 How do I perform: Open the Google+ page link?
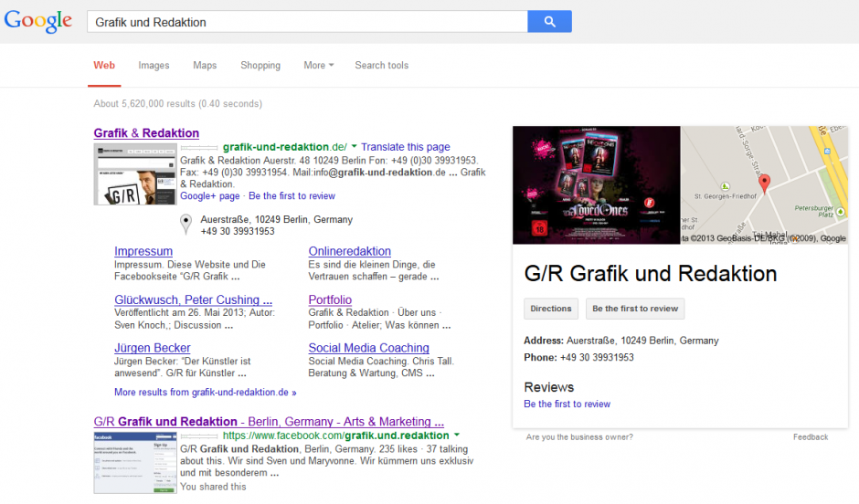210,196
